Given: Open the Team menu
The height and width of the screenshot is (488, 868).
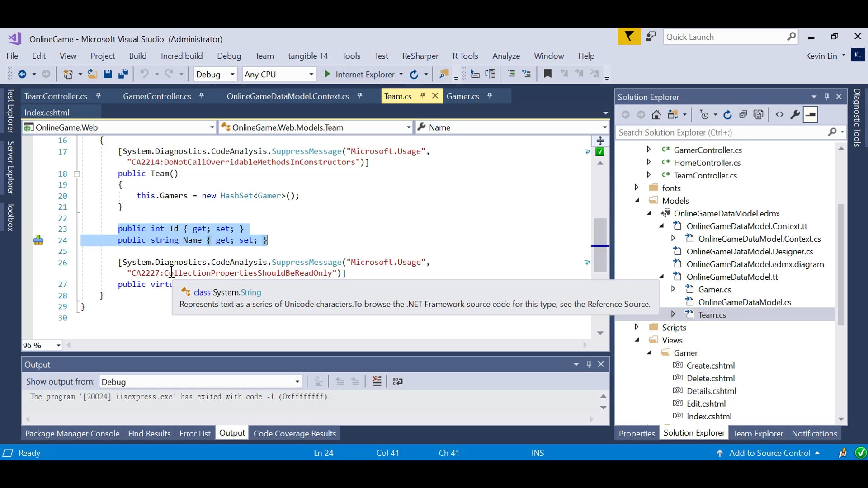Looking at the screenshot, I should (x=264, y=56).
